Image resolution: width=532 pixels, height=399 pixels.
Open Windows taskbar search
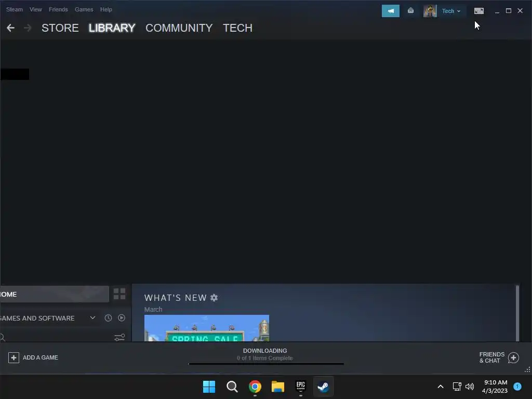pos(232,387)
